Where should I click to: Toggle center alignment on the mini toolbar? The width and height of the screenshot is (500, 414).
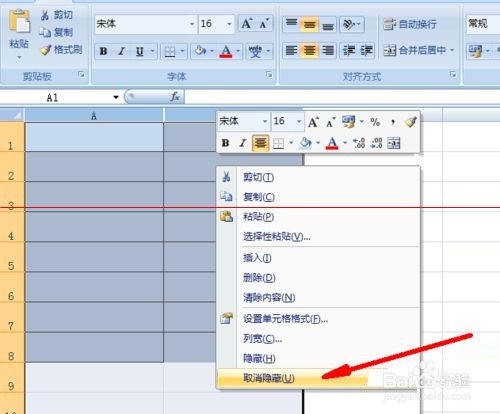260,143
